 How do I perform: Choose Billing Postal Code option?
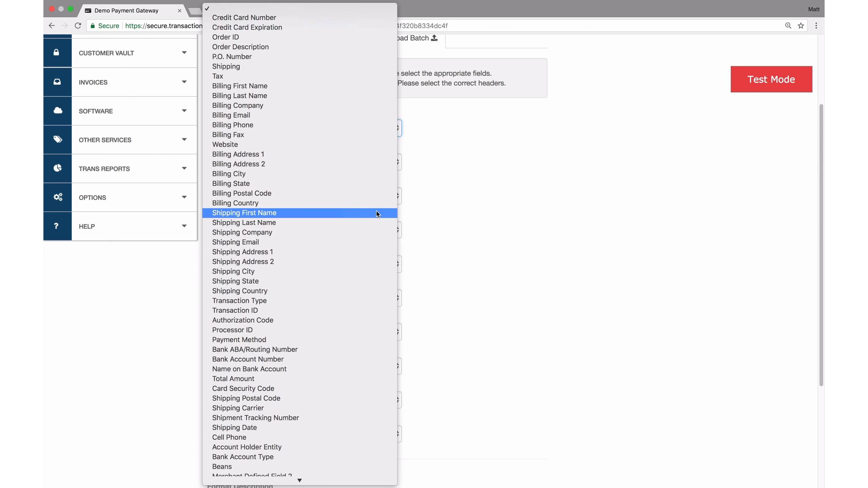pyautogui.click(x=241, y=193)
